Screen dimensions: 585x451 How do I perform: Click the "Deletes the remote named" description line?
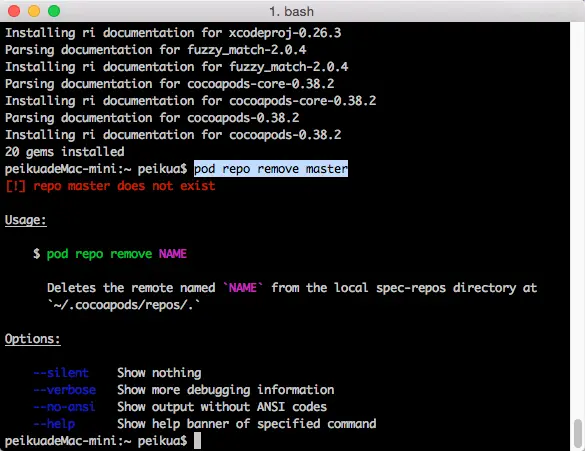(292, 288)
